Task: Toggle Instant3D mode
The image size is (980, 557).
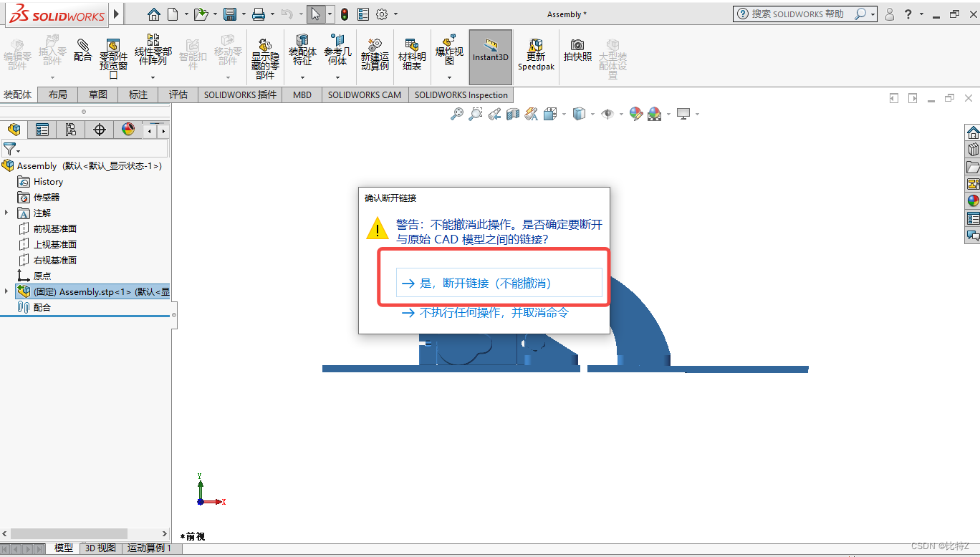Action: click(491, 57)
